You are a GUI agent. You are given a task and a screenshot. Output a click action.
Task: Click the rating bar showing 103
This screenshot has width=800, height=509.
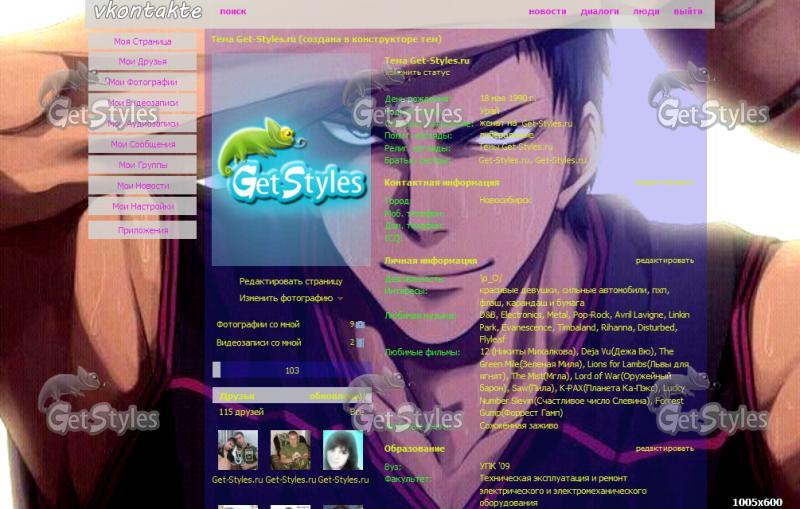click(292, 370)
